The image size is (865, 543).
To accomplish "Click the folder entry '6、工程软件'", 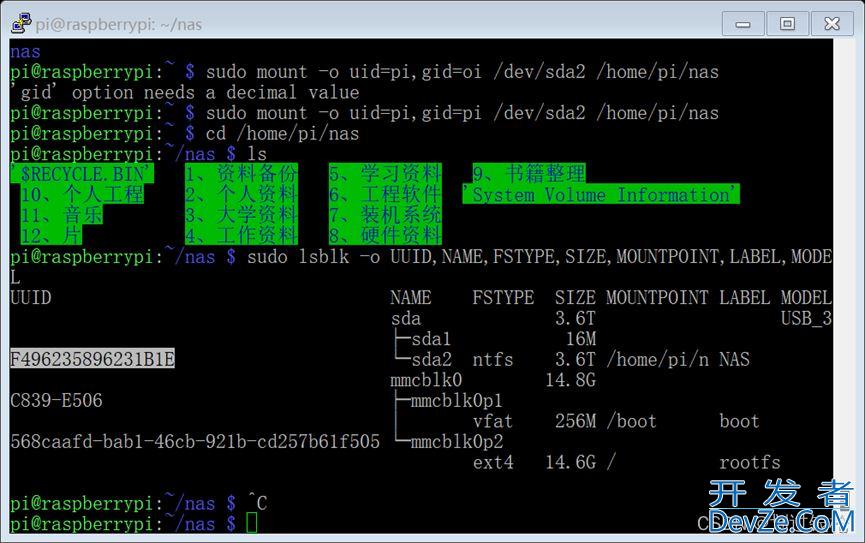I will [385, 194].
